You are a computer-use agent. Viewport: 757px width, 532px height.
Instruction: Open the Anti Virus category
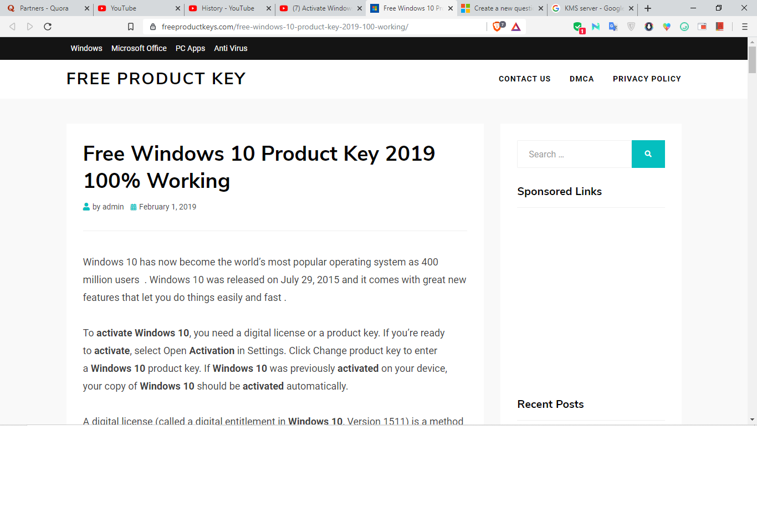[x=231, y=48]
